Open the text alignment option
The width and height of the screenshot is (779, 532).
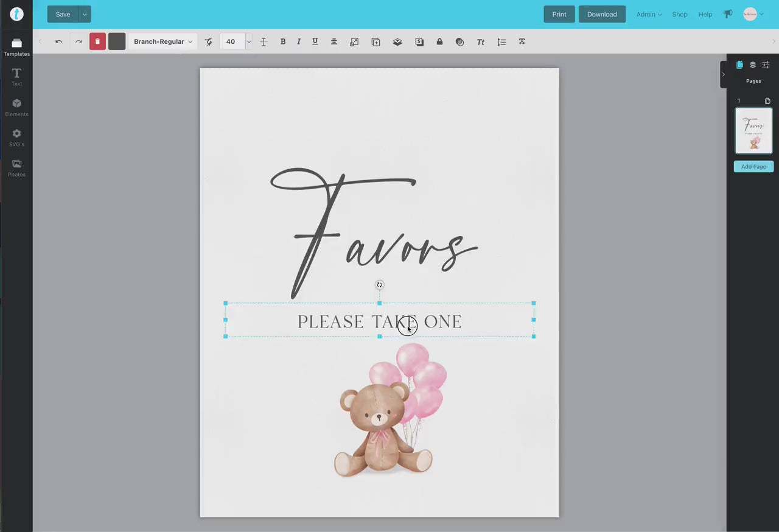click(x=334, y=41)
